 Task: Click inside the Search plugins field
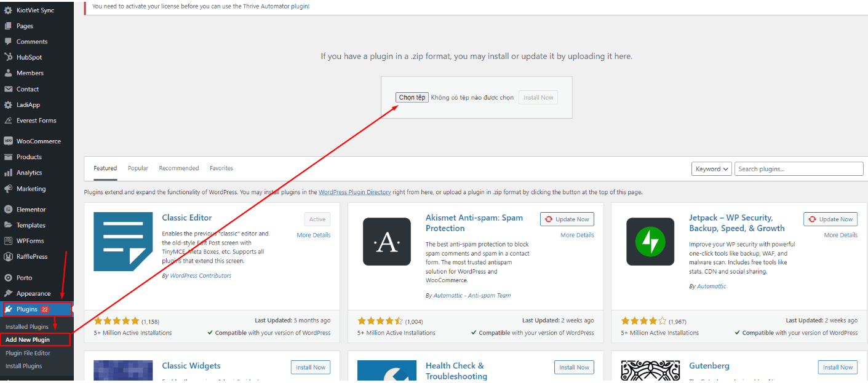pyautogui.click(x=799, y=169)
